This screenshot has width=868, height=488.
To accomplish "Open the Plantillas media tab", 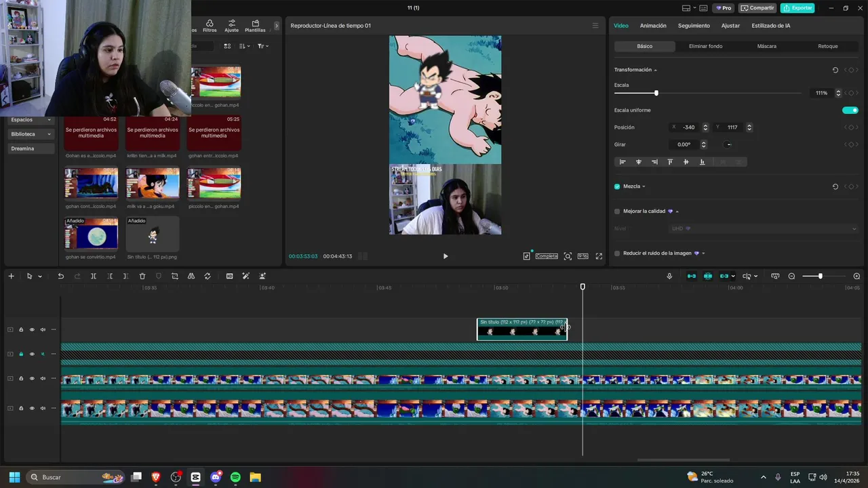I will [255, 26].
